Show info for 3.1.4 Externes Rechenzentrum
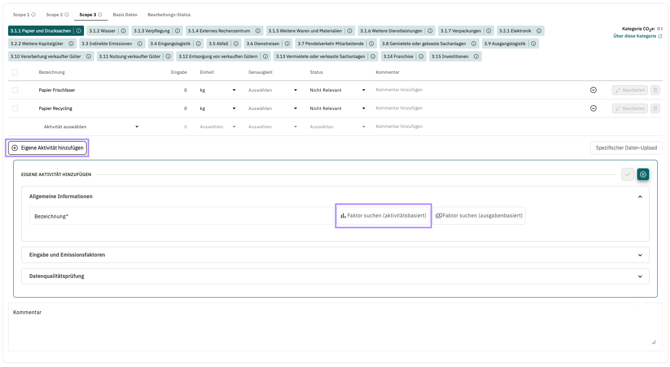 258,31
